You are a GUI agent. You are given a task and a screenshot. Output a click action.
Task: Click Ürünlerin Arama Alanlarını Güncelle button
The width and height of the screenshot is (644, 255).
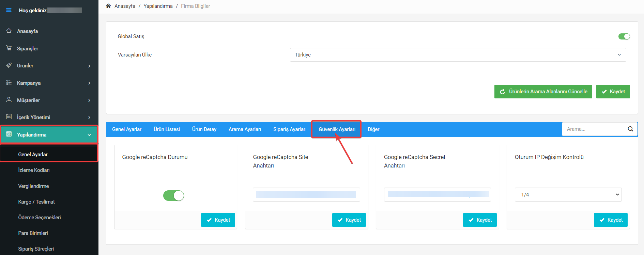543,92
